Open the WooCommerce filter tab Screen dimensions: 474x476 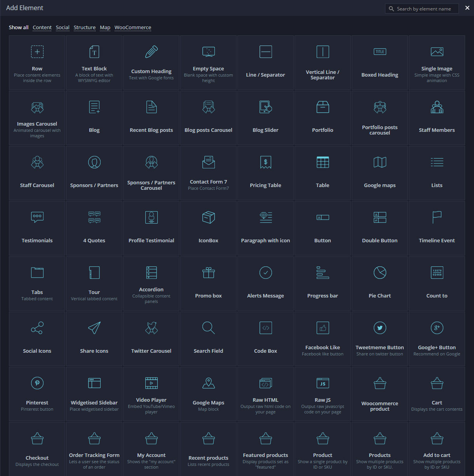point(133,28)
